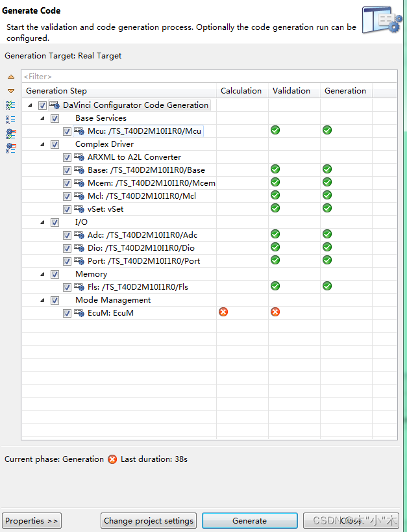Click the Generation Step column header
Viewport: 407px width, 532px height.
click(119, 90)
